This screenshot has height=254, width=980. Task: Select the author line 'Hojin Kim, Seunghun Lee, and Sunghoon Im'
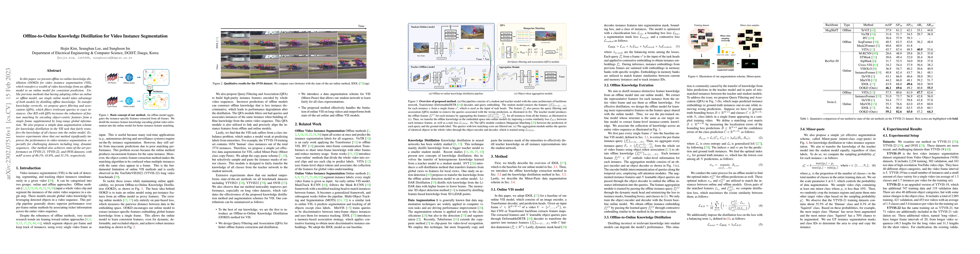click(x=95, y=48)
